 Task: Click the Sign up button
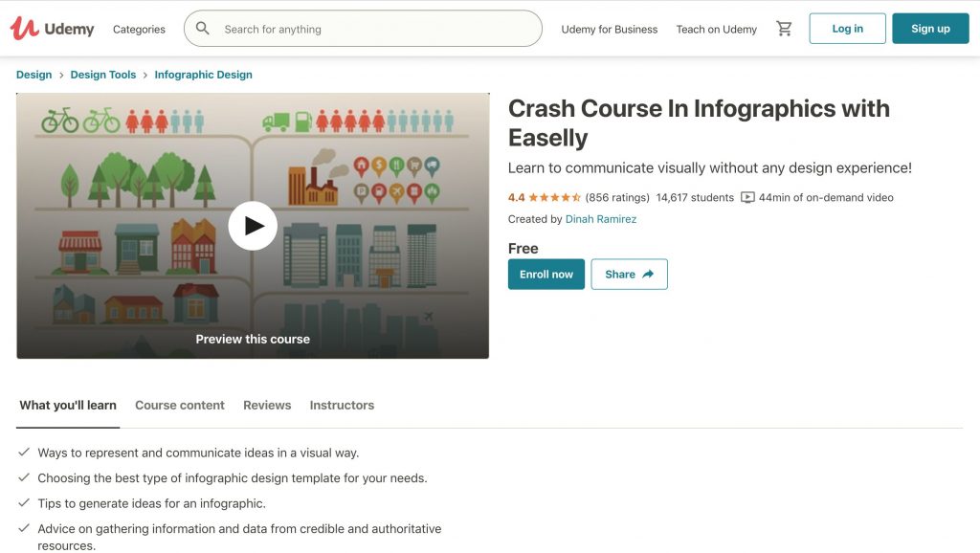tap(930, 29)
